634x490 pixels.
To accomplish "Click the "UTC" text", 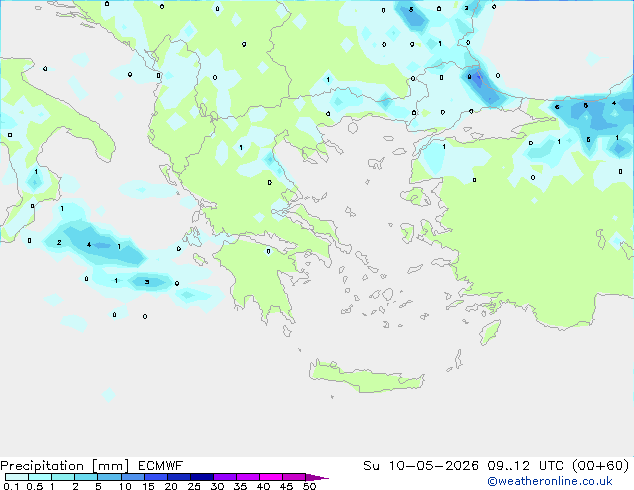I will point(552,466).
